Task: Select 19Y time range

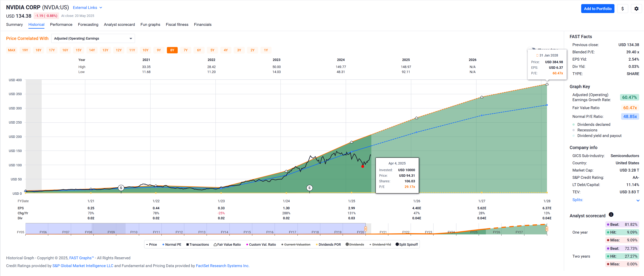Action: pyautogui.click(x=25, y=50)
